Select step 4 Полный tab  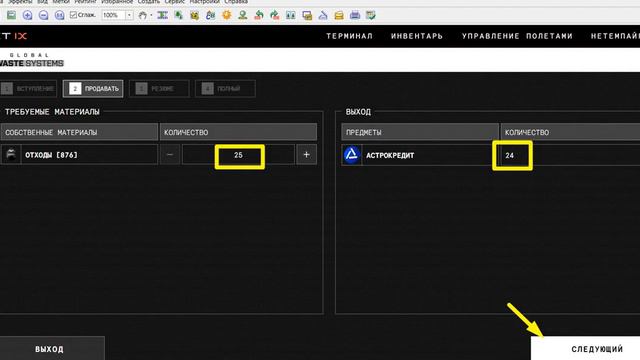[225, 89]
